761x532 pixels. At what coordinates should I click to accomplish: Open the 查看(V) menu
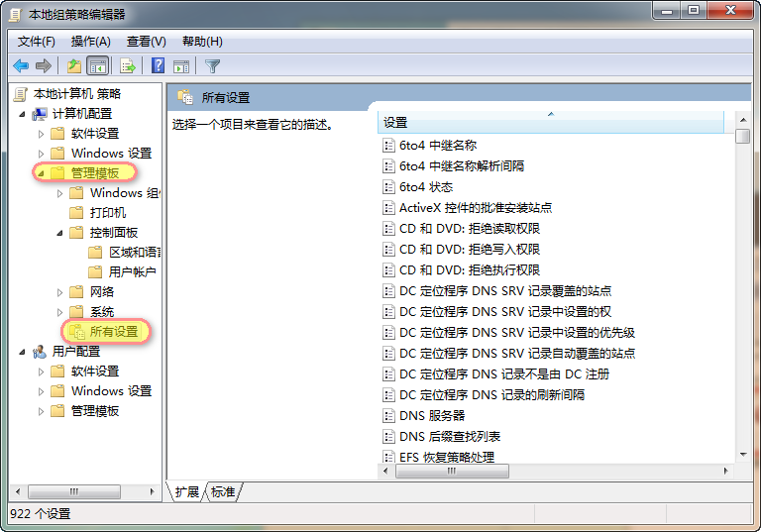[x=146, y=42]
